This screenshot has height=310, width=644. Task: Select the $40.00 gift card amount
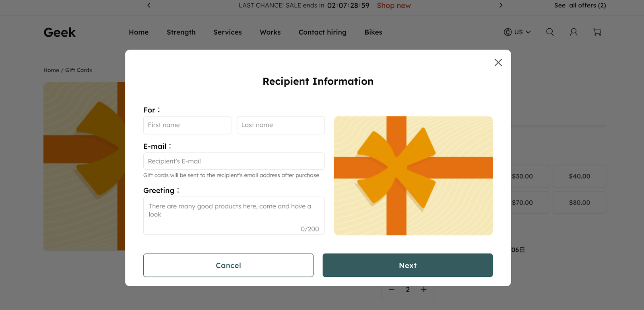(x=579, y=176)
